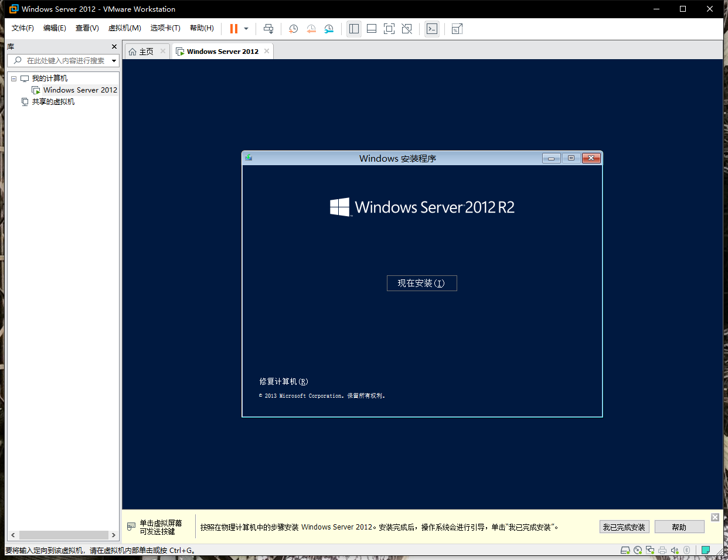728x560 pixels.
Task: Revert the virtual machine to its snapshot
Action: [x=311, y=28]
